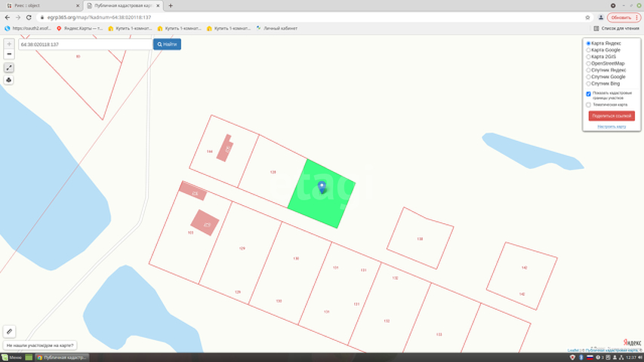
Task: Click the print map icon
Action: click(x=9, y=80)
